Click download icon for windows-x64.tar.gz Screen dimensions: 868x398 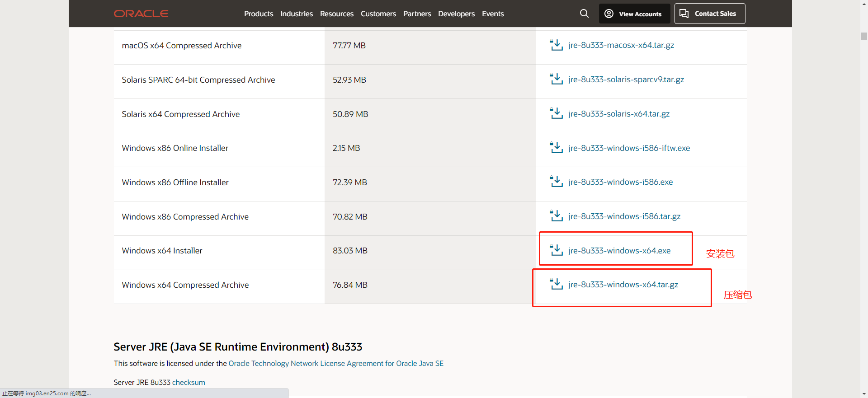click(x=556, y=284)
